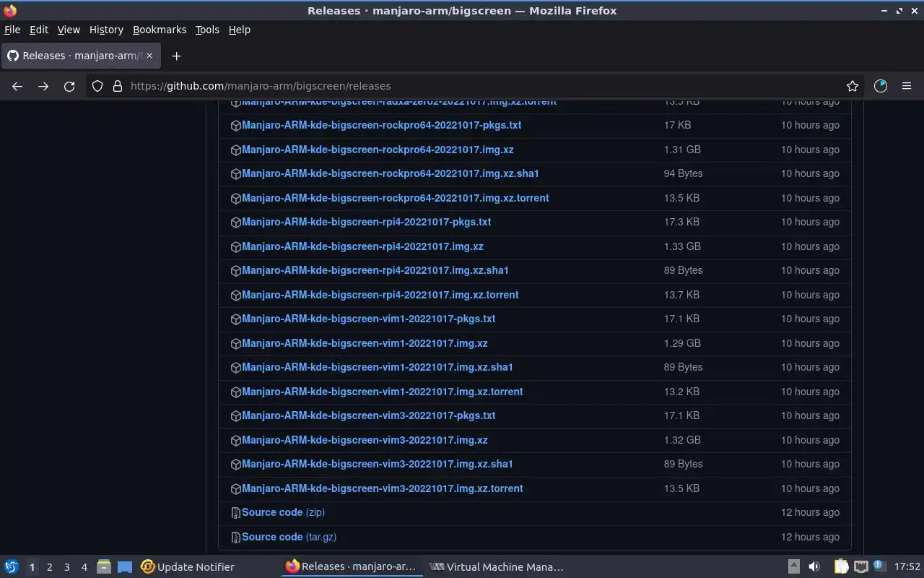The height and width of the screenshot is (578, 924).
Task: Download vim1-20221017.img.xz.sha1
Action: tap(378, 367)
